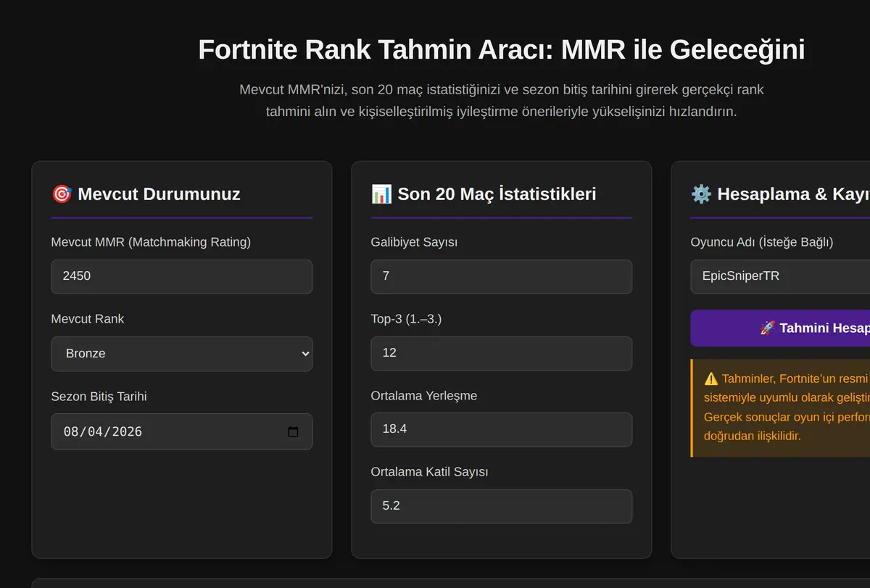This screenshot has height=588, width=870.
Task: Click the 'Oyuncu Adı (İsteğe Bağlı)' label
Action: pyautogui.click(x=762, y=242)
